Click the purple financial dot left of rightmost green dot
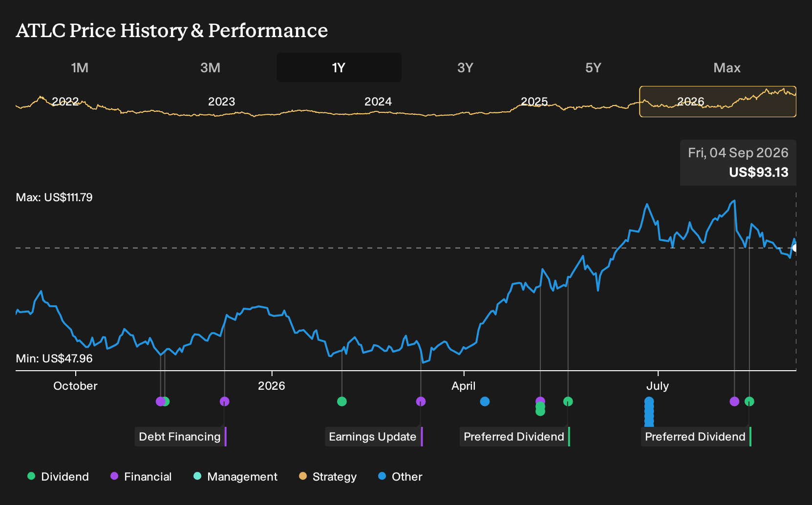 [x=734, y=401]
